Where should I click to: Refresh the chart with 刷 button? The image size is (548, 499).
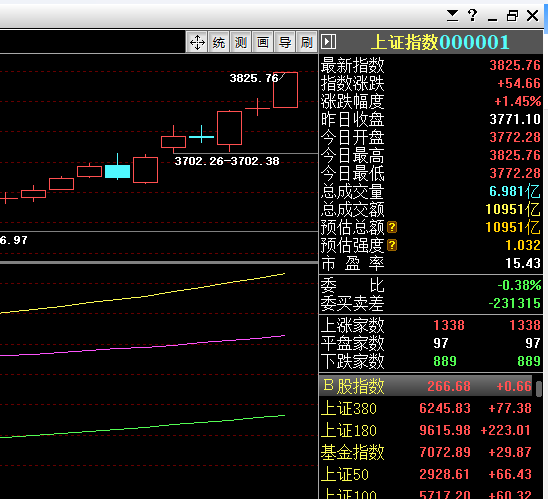(307, 43)
